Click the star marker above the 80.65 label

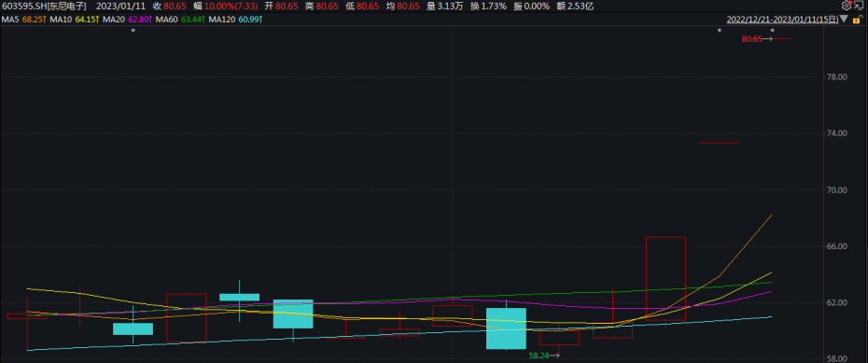(x=772, y=31)
